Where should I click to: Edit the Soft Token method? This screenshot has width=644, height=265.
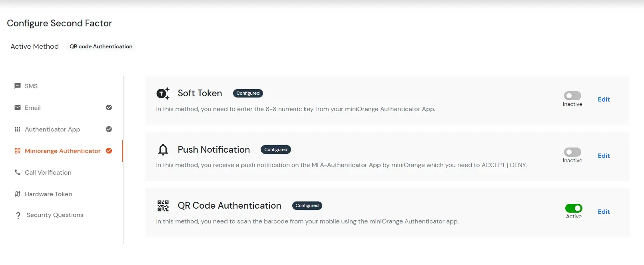[x=604, y=100]
